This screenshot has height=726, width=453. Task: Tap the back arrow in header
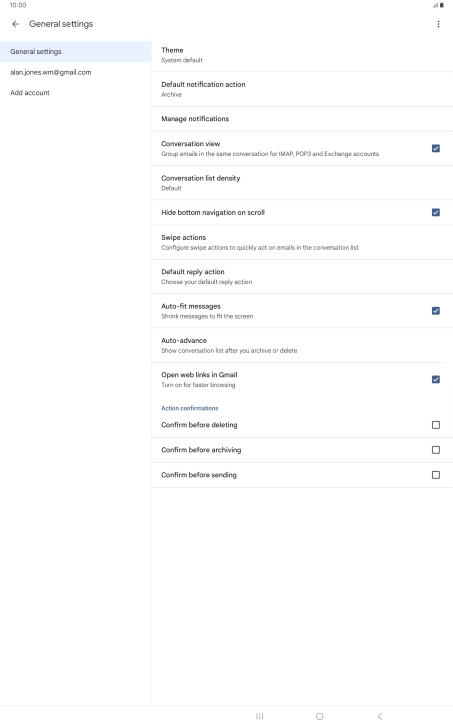pyautogui.click(x=16, y=24)
